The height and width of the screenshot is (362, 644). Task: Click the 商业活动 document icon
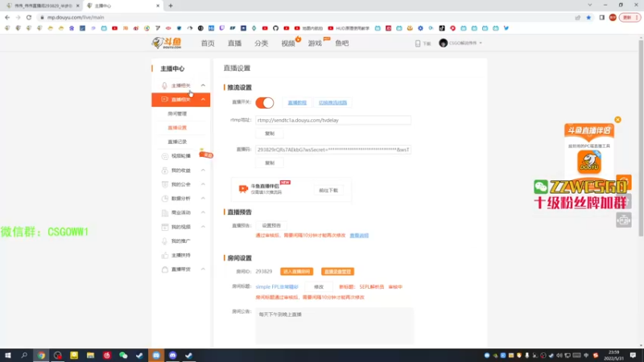point(164,212)
